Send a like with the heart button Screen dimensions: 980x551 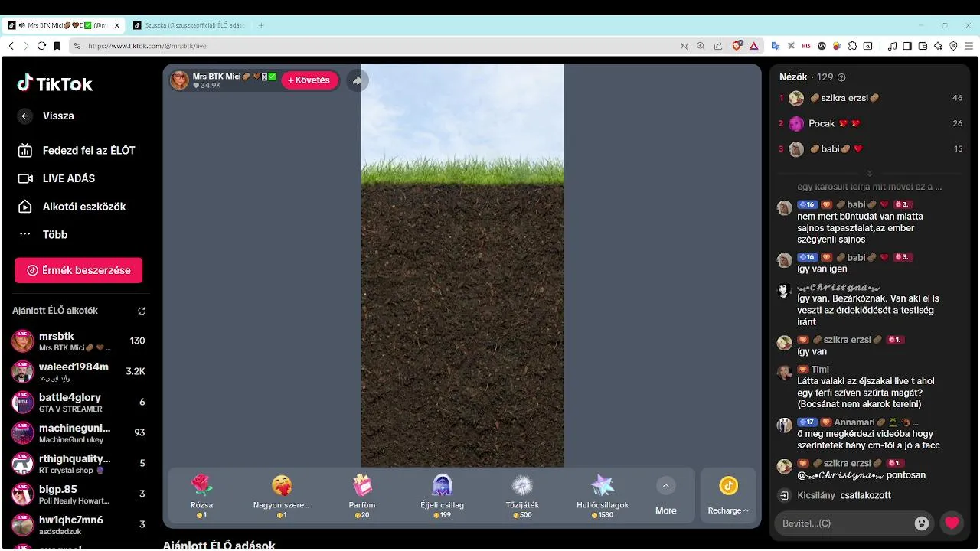click(952, 523)
